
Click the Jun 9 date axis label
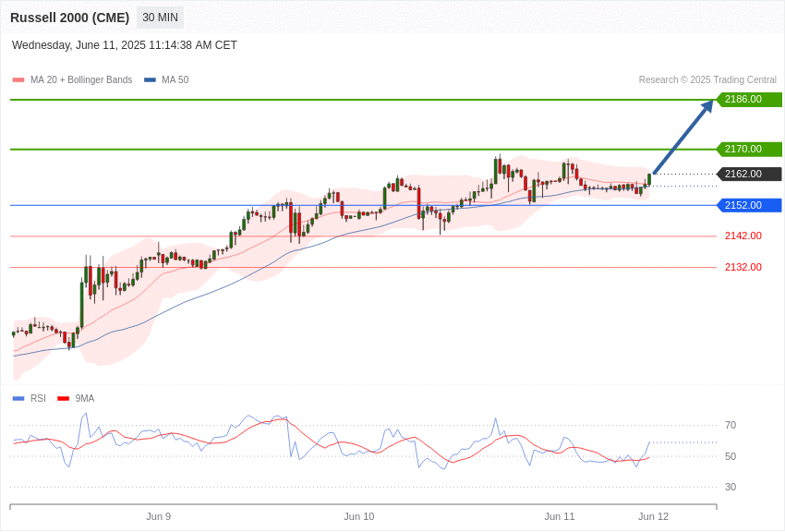(x=158, y=516)
